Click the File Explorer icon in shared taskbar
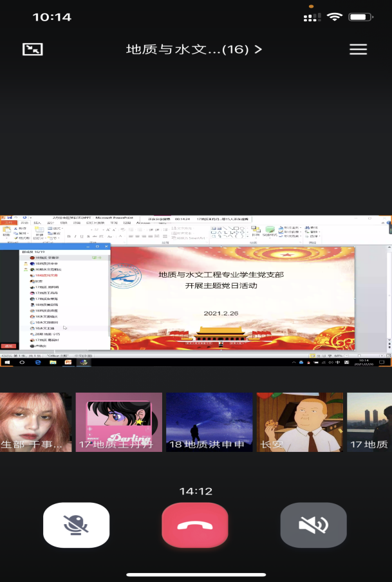 tap(53, 362)
